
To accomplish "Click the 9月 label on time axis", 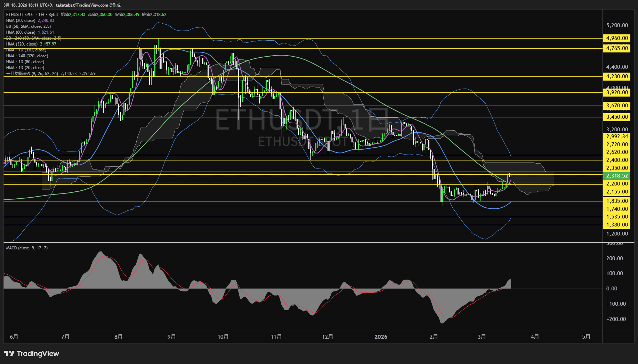I will coord(171,337).
